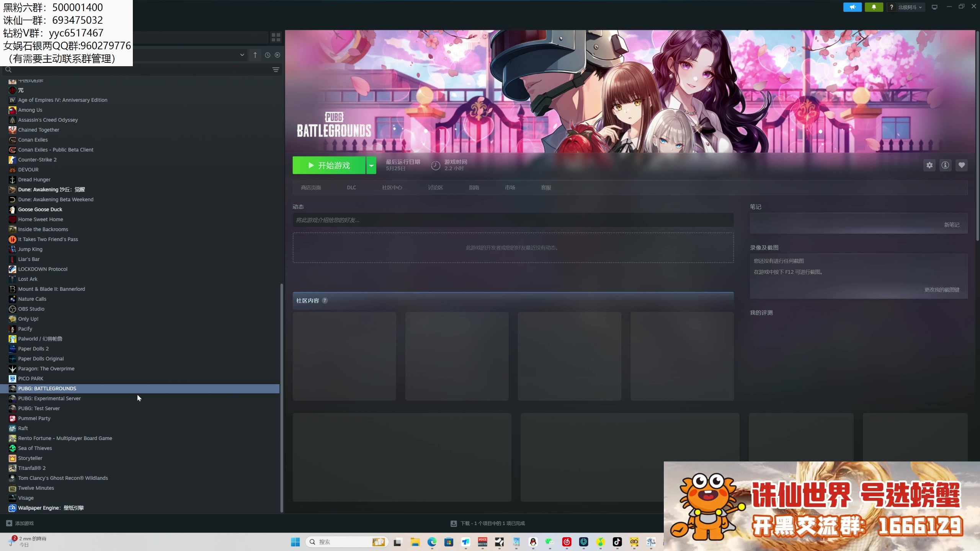Toggle the ready-to-play filter icon

coord(278,55)
